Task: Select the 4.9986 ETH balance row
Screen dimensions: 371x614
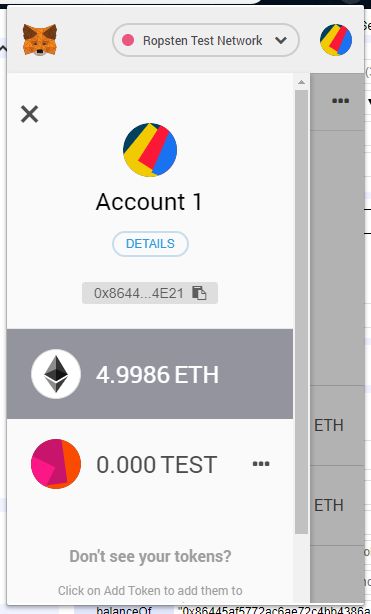Action: (150, 374)
